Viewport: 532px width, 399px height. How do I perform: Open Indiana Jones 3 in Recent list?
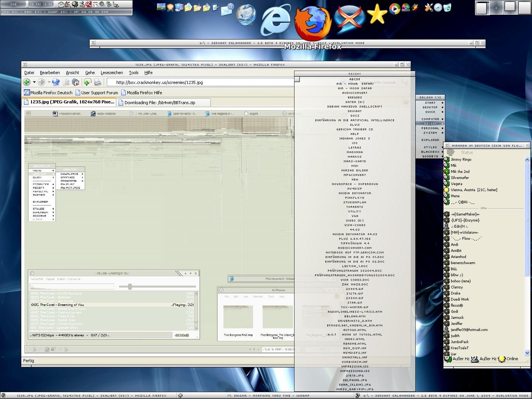(355, 138)
